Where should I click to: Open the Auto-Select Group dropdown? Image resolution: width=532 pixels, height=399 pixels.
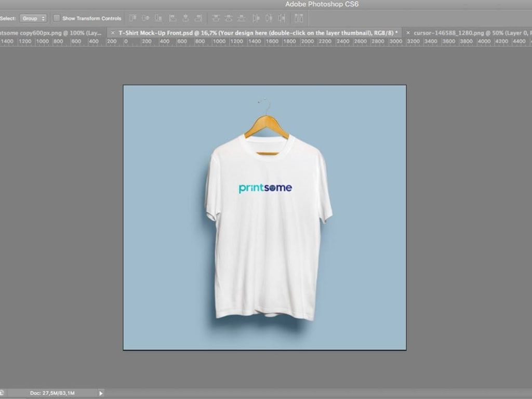tap(33, 18)
